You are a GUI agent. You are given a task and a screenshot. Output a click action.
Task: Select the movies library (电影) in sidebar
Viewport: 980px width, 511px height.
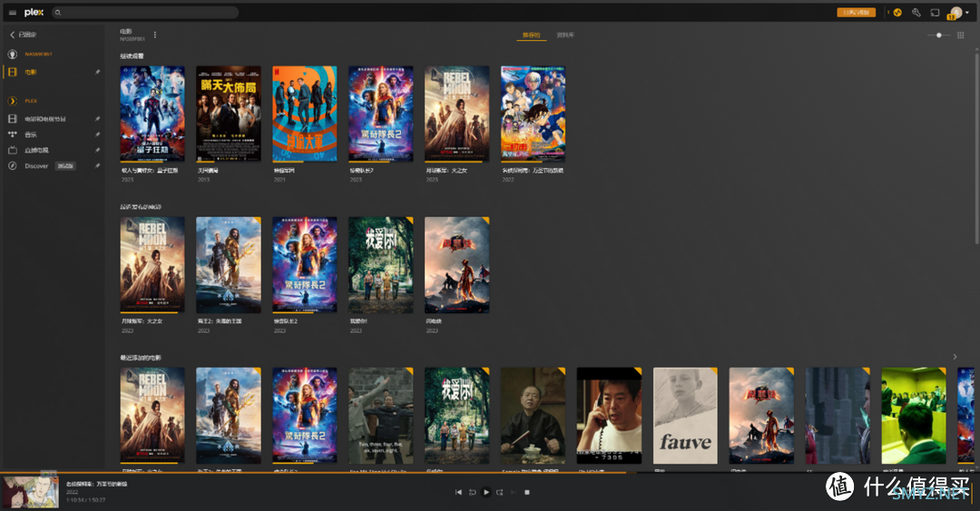(31, 73)
